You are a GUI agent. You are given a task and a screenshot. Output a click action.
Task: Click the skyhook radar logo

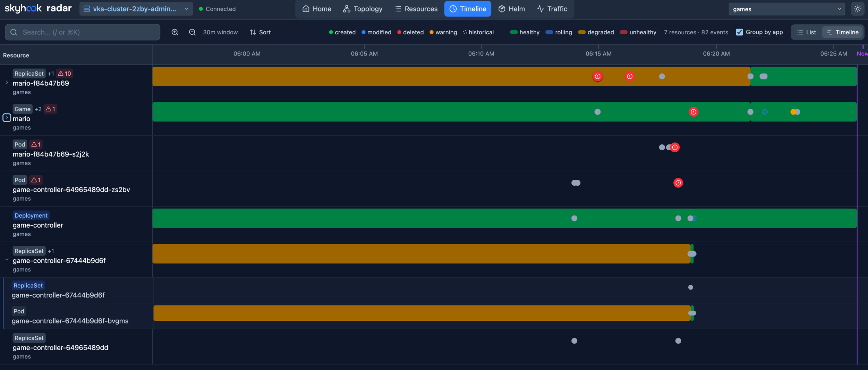pos(38,9)
